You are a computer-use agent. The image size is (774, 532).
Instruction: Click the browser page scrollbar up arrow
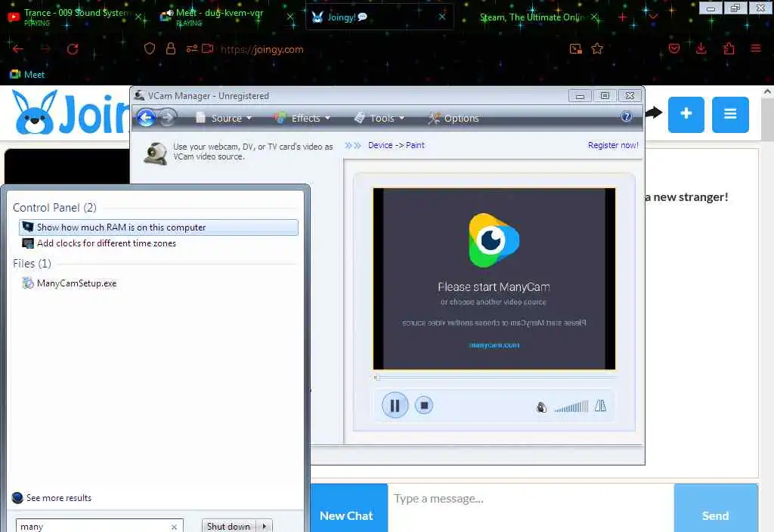[767, 91]
